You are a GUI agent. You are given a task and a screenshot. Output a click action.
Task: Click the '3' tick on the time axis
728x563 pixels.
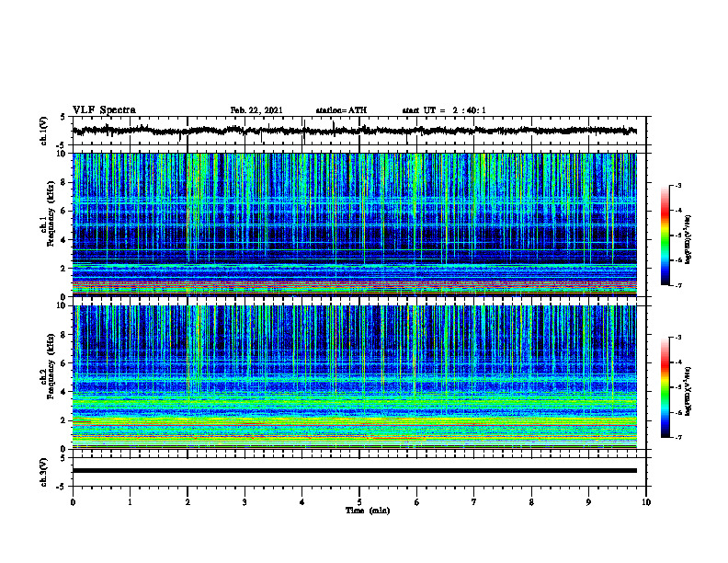pos(245,502)
